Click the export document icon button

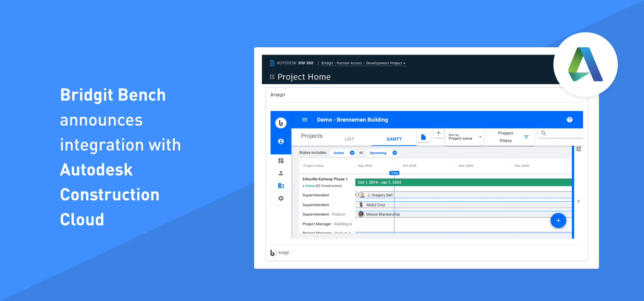(423, 137)
